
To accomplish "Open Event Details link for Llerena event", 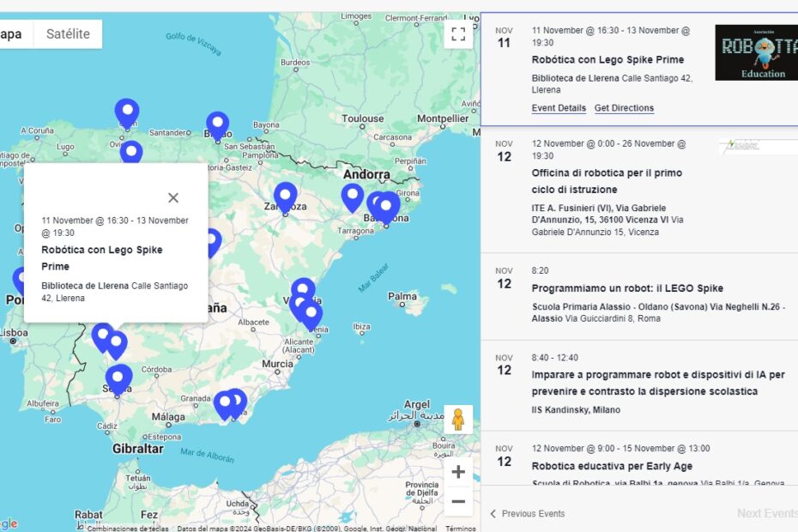I will click(559, 108).
